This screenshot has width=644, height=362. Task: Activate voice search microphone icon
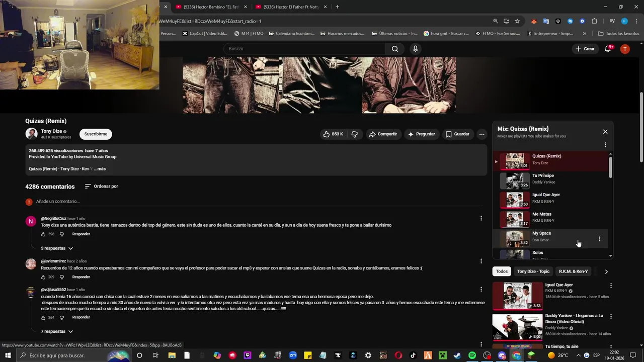(415, 49)
